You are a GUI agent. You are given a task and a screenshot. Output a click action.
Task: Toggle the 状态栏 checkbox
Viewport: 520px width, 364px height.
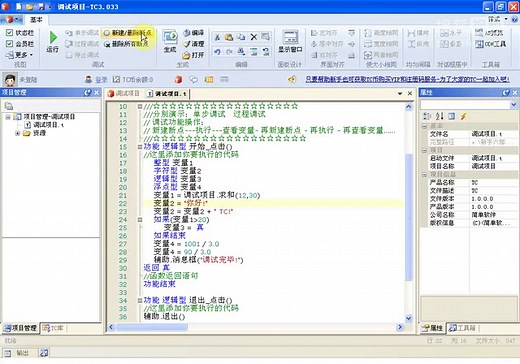[9, 33]
